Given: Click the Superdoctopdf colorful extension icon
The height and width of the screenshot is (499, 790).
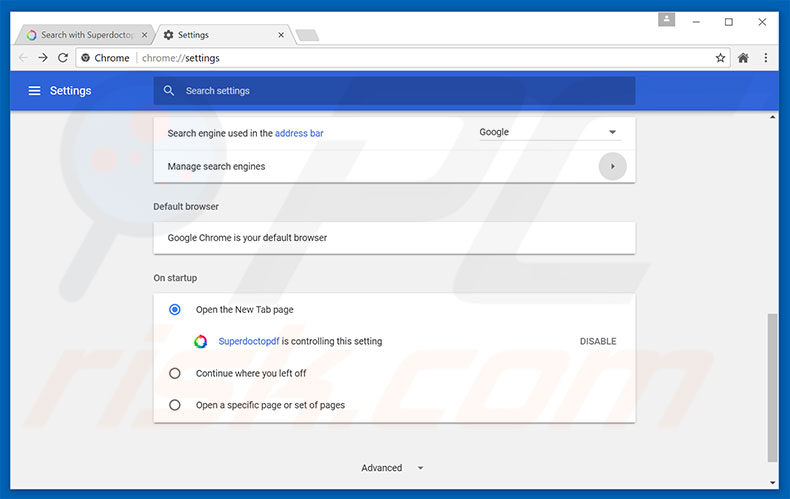Looking at the screenshot, I should (201, 342).
